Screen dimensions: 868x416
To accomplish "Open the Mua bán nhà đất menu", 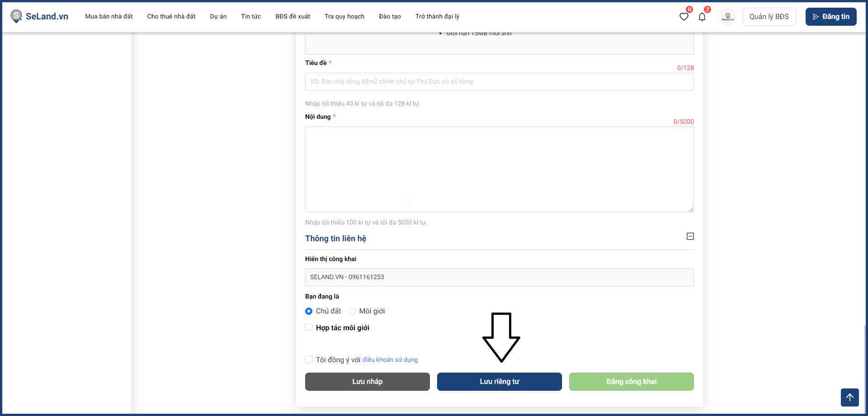I will 109,16.
